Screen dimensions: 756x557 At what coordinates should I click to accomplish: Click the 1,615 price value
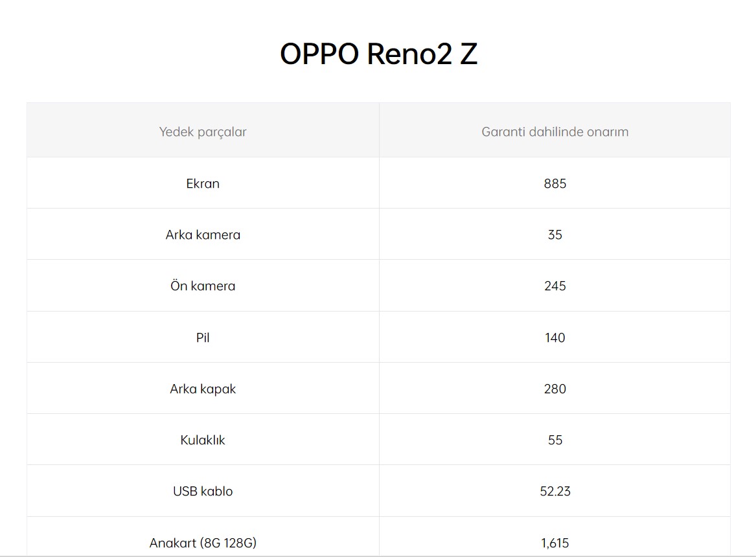click(555, 543)
